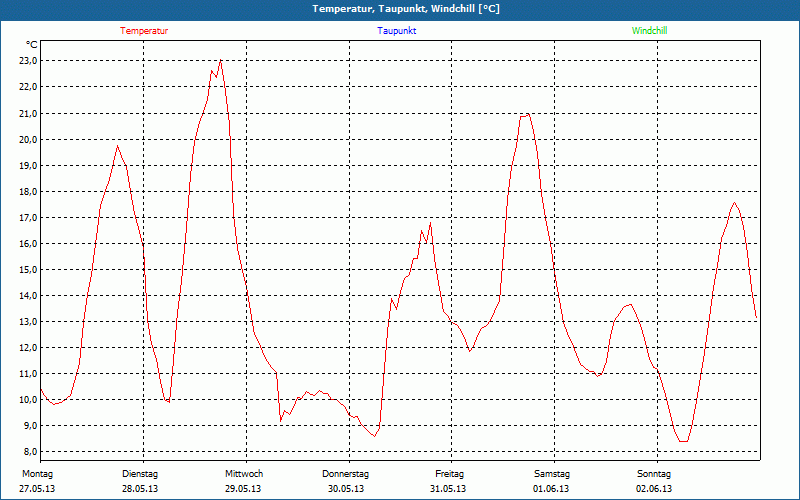800x500 pixels.
Task: Click the Dienstag day label
Action: click(140, 474)
